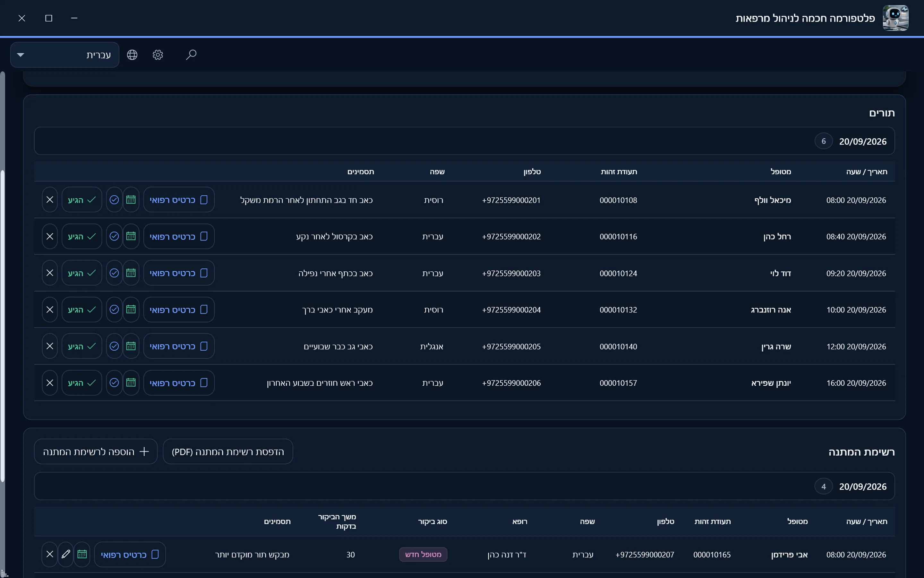924x578 pixels.
Task: Click the globe language icon
Action: [x=132, y=55]
